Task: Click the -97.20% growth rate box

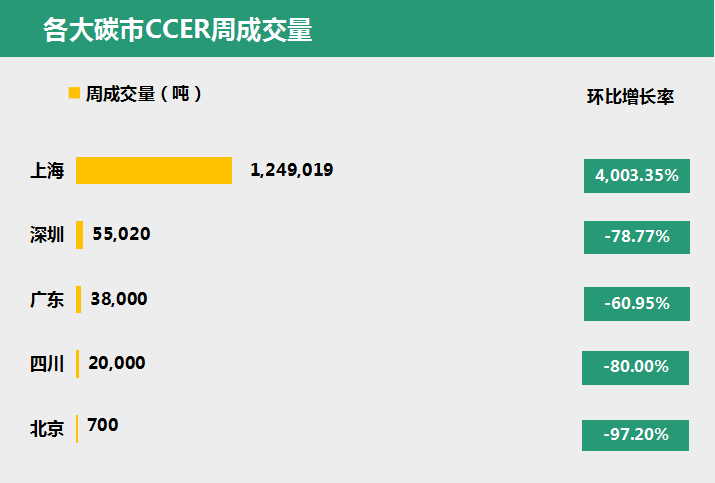Action: point(635,435)
